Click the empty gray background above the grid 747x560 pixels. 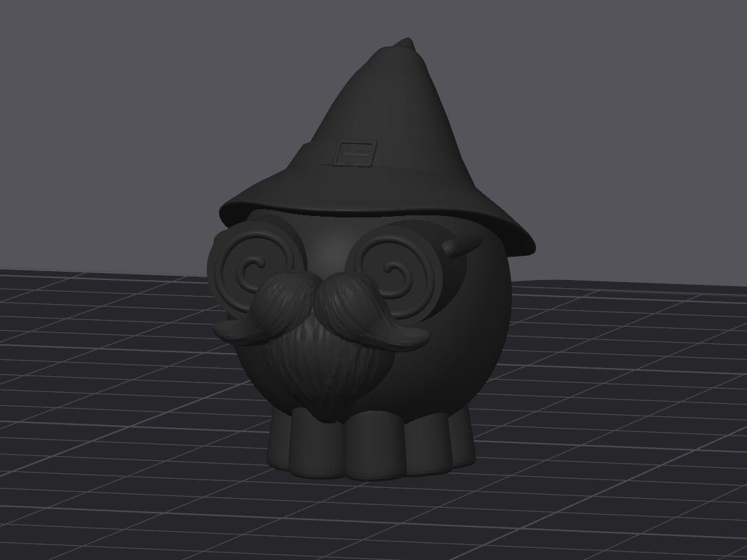[143, 119]
